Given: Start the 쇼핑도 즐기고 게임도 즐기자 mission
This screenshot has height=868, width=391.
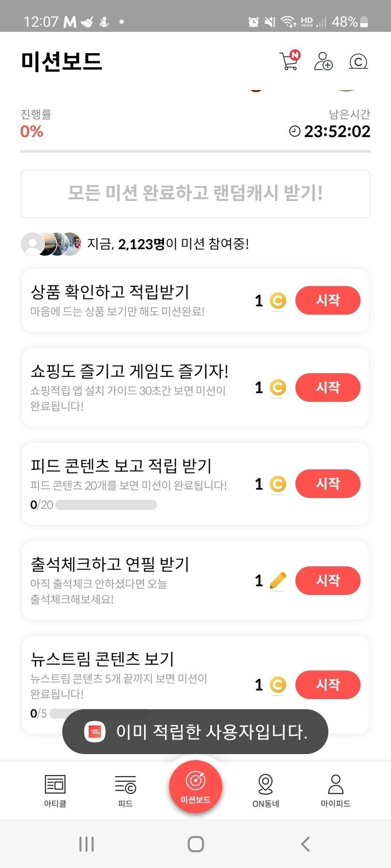Looking at the screenshot, I should coord(328,387).
